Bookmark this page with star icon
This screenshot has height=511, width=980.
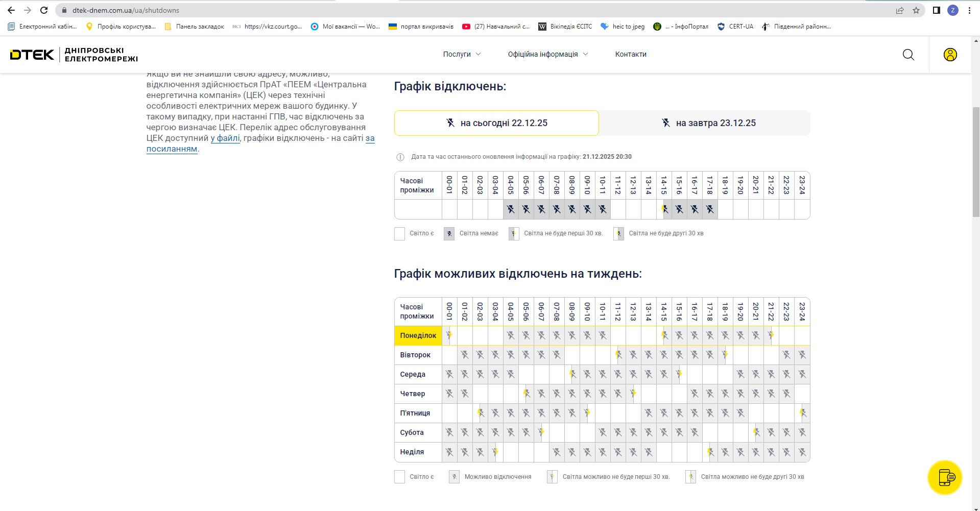[x=916, y=10]
